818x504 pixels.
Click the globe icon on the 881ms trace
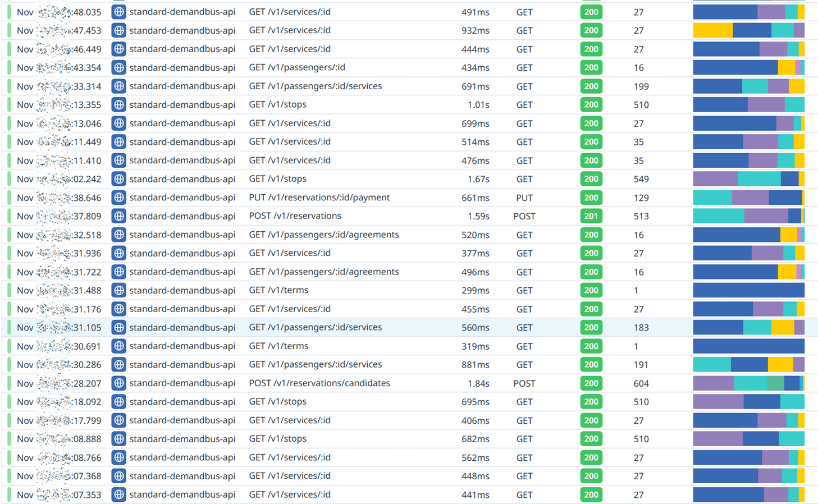pyautogui.click(x=118, y=365)
